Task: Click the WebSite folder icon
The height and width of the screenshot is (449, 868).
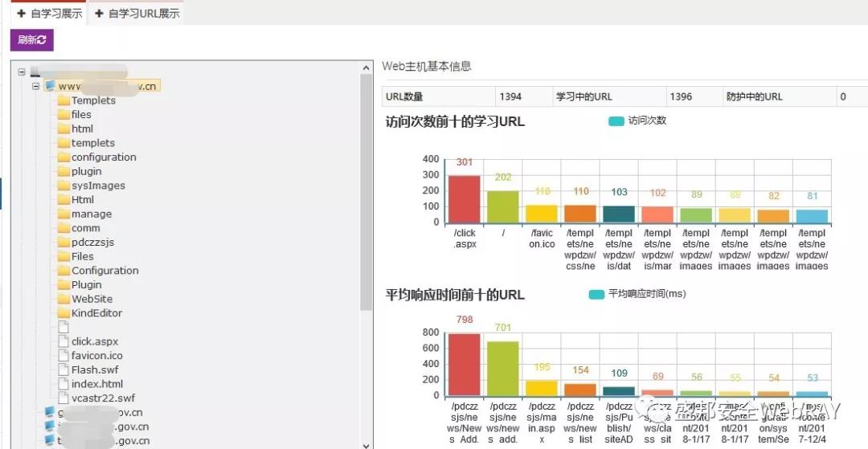Action: [x=63, y=299]
